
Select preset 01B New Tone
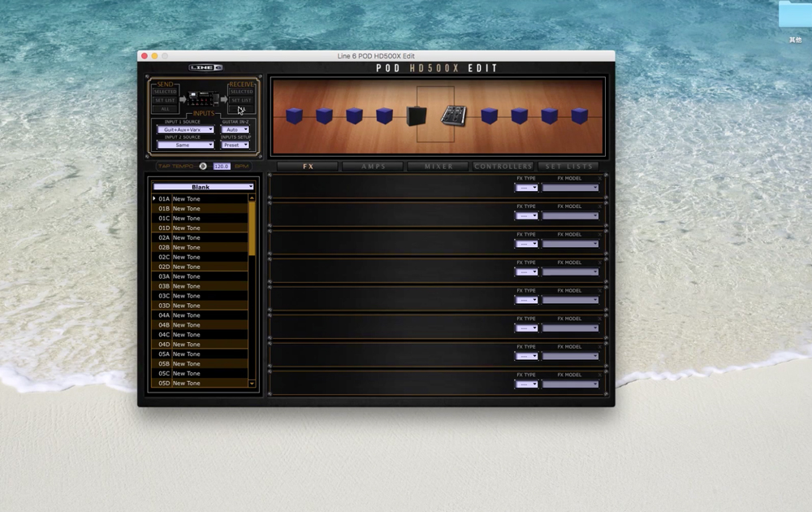coord(200,208)
